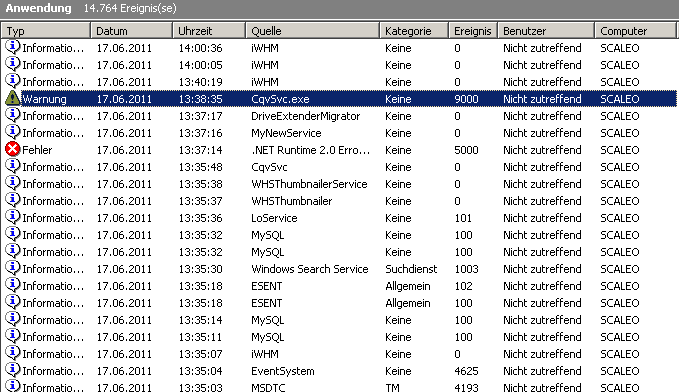Click info icon of WHSThumbnailer 13:35:37 event

13,200
